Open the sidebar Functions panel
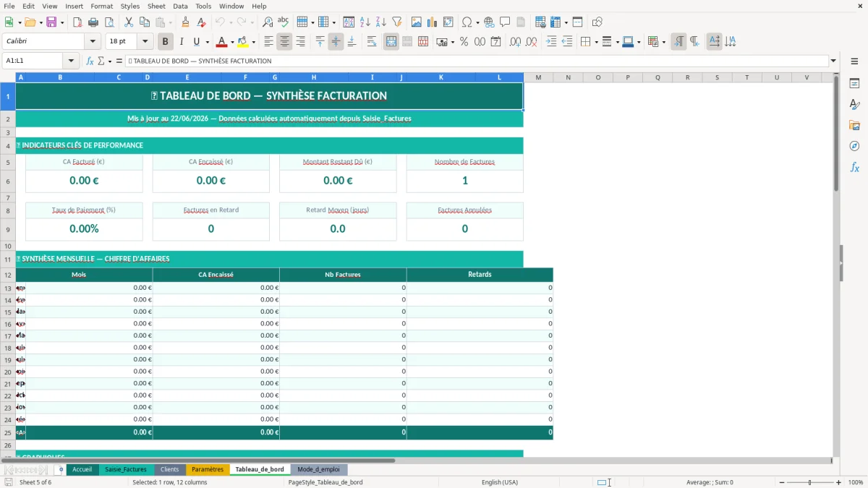 (x=854, y=167)
